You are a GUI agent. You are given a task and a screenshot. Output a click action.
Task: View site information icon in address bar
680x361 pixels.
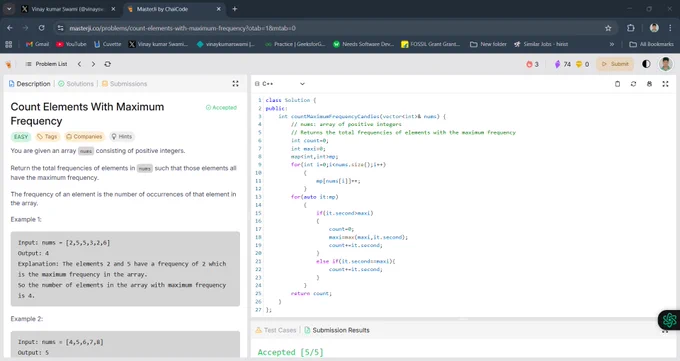click(x=60, y=28)
